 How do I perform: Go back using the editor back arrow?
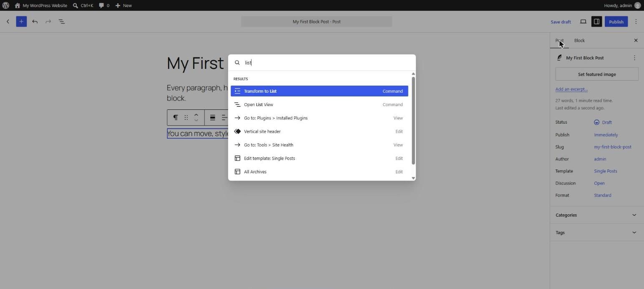click(8, 22)
